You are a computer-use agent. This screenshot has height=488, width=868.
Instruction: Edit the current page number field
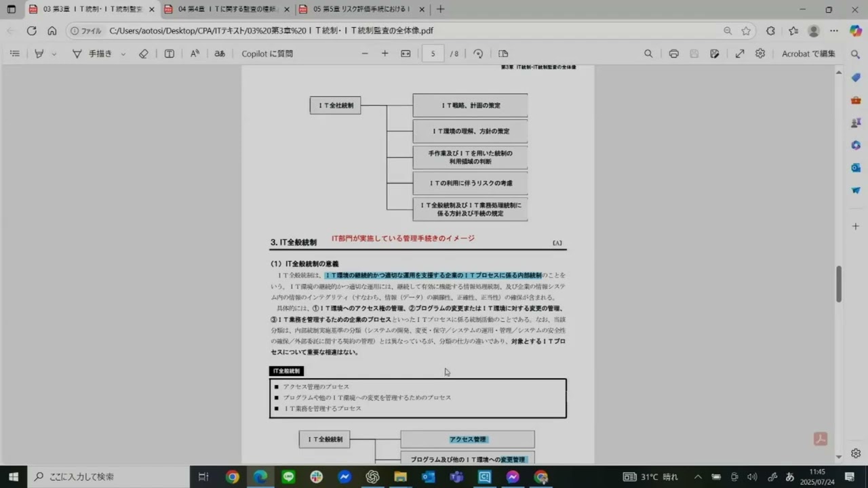(433, 54)
